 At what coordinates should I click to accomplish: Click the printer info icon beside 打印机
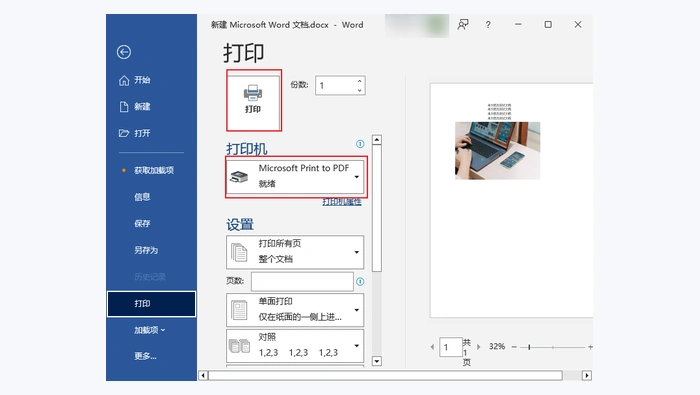[360, 144]
